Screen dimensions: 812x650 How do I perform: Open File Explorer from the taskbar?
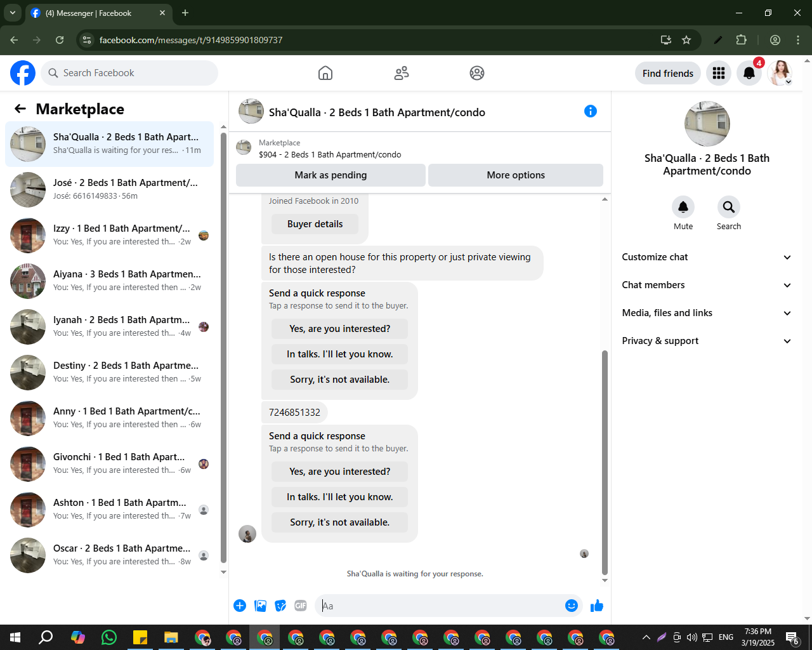[171, 637]
